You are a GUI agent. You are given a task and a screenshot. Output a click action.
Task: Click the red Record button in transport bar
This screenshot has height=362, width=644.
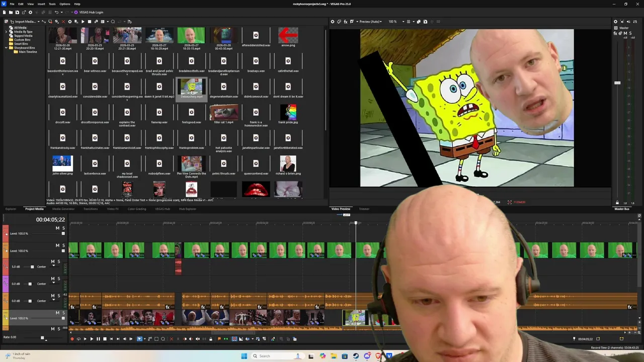72,339
